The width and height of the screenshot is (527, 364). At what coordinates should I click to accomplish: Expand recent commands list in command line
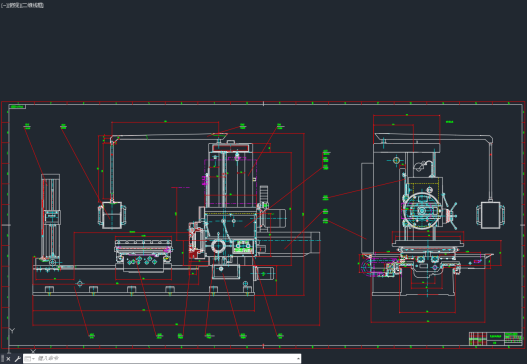tap(30, 359)
